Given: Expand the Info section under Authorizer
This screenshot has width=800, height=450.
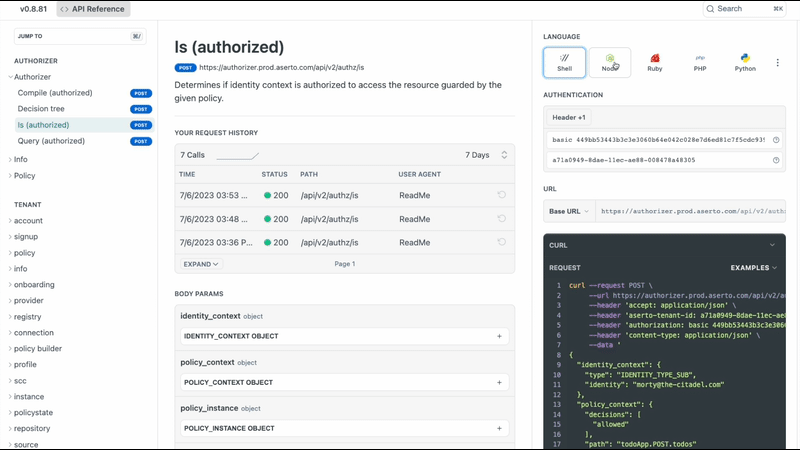Looking at the screenshot, I should pos(10,160).
